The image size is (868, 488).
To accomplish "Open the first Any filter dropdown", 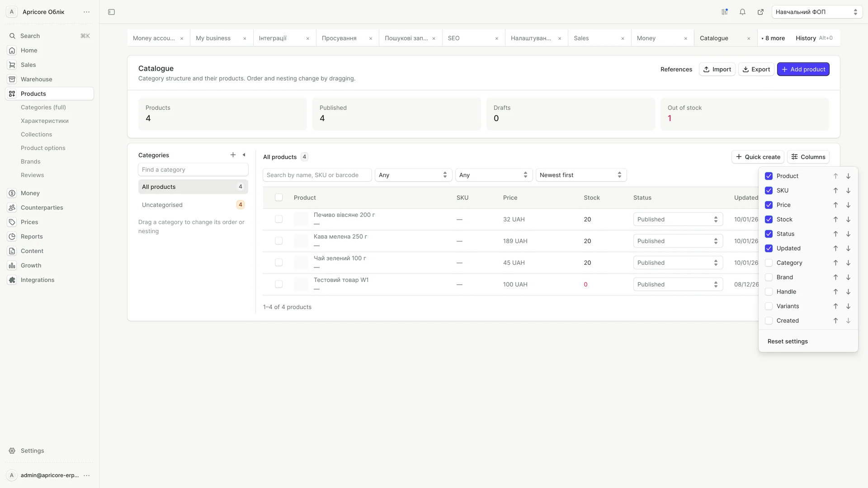I will click(413, 175).
